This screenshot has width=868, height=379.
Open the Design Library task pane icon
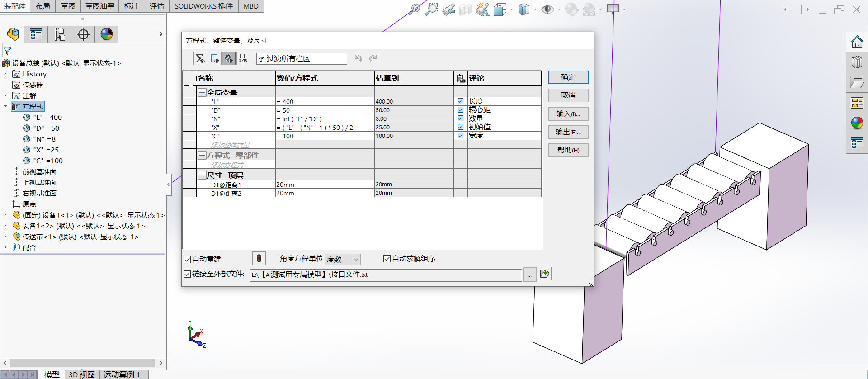[857, 62]
